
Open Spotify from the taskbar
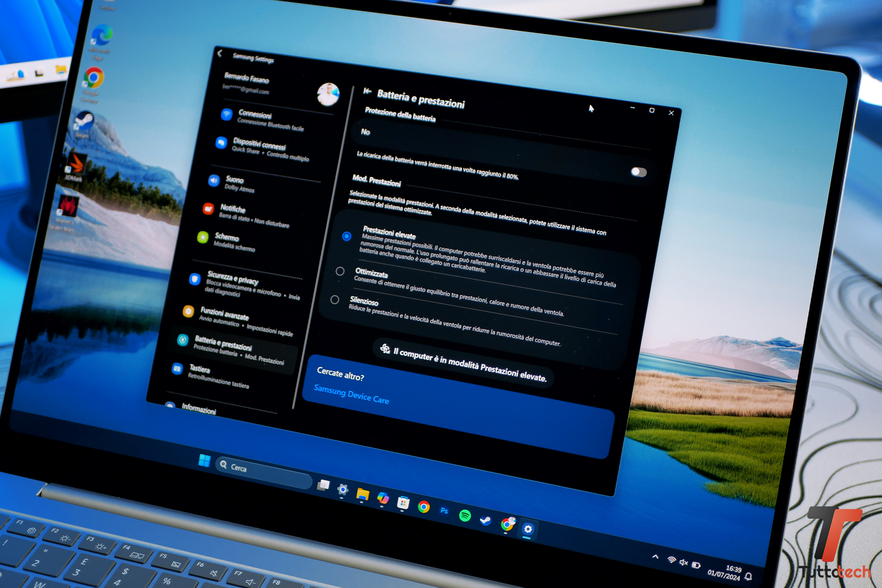pyautogui.click(x=465, y=515)
